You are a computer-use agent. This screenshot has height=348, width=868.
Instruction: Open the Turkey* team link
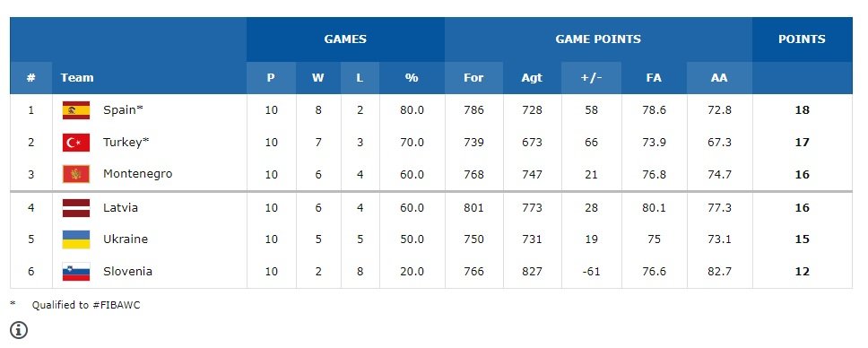point(126,142)
